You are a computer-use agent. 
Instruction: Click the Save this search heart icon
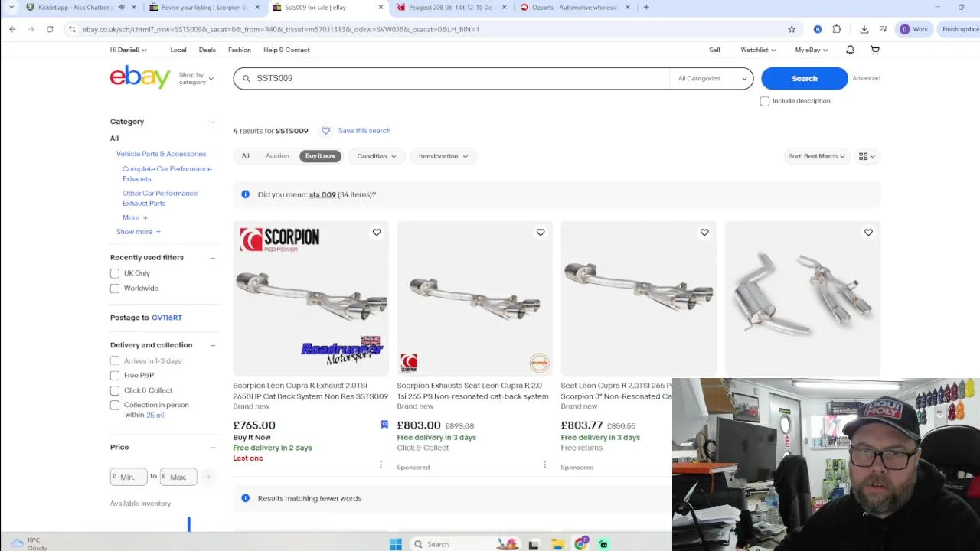click(325, 131)
